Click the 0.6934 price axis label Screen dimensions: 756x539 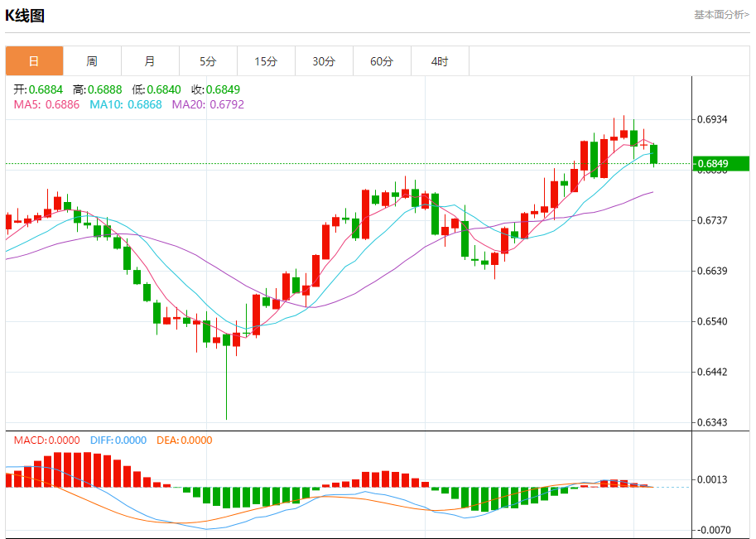coord(712,119)
